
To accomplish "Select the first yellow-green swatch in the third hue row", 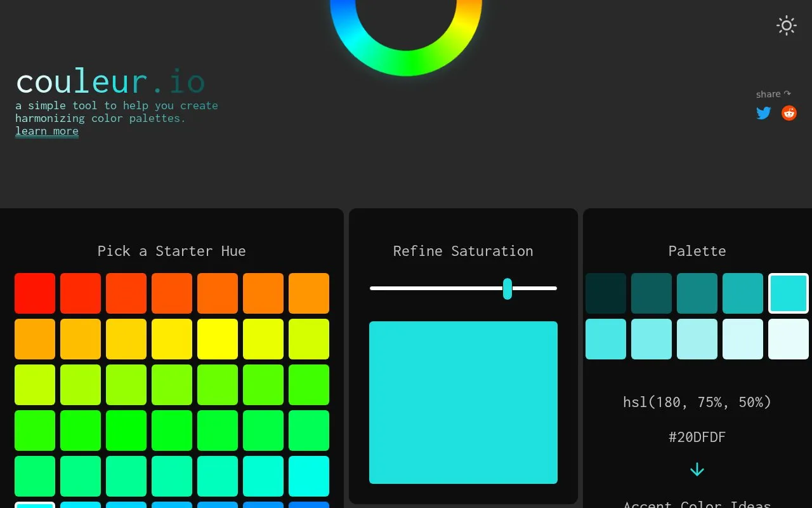I will 35,385.
